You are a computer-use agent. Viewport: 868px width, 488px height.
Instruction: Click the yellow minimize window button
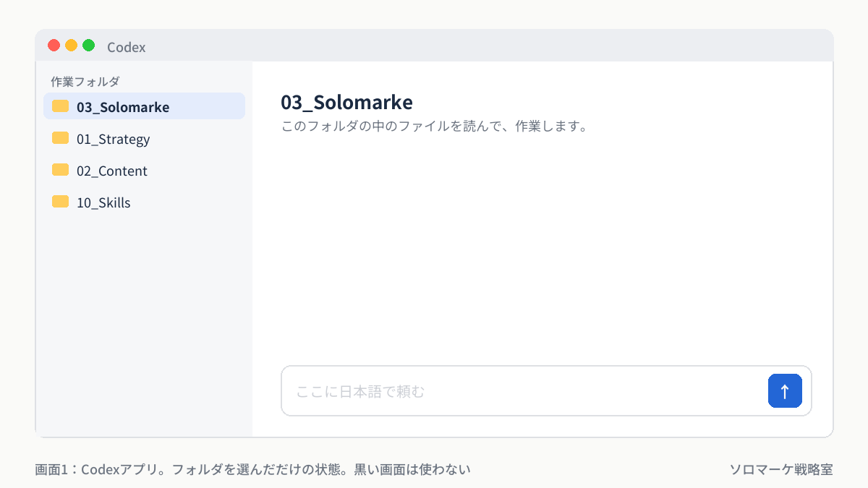tap(71, 46)
